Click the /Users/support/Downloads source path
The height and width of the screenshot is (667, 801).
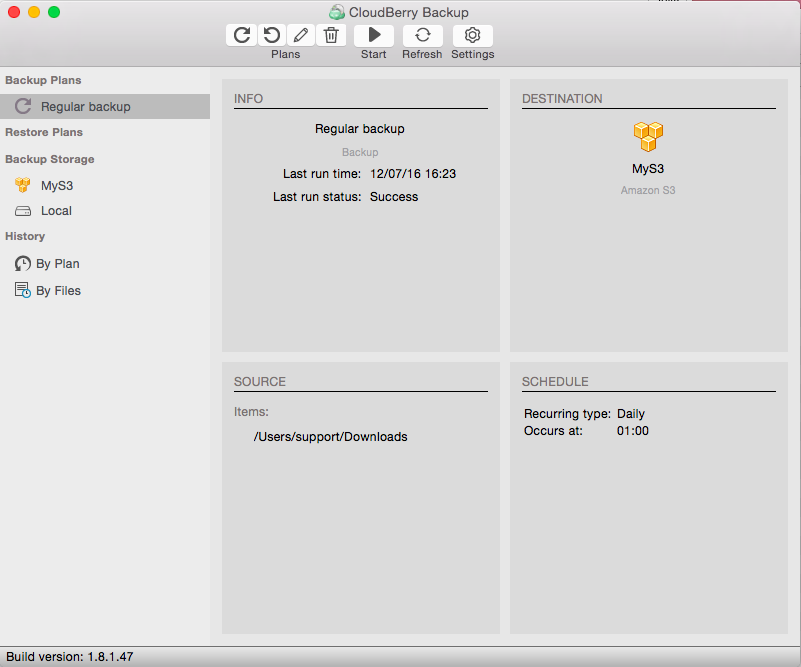click(x=331, y=437)
